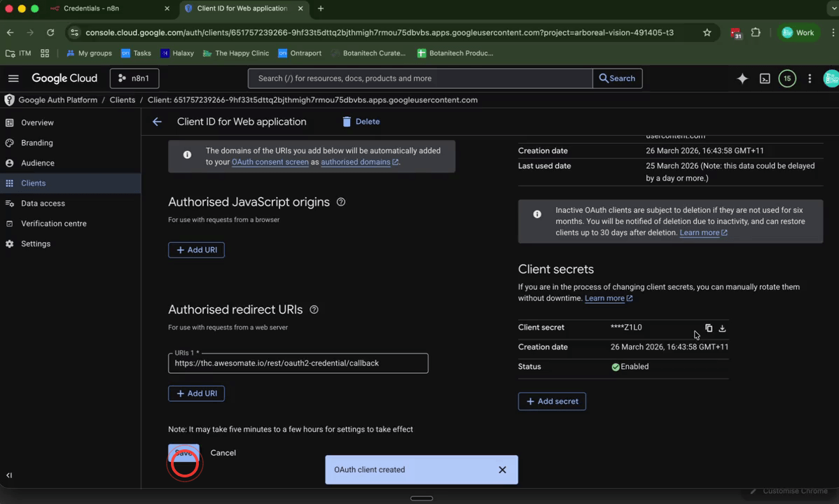Open Learn more about rotating client secrets
The width and height of the screenshot is (839, 504).
(609, 298)
